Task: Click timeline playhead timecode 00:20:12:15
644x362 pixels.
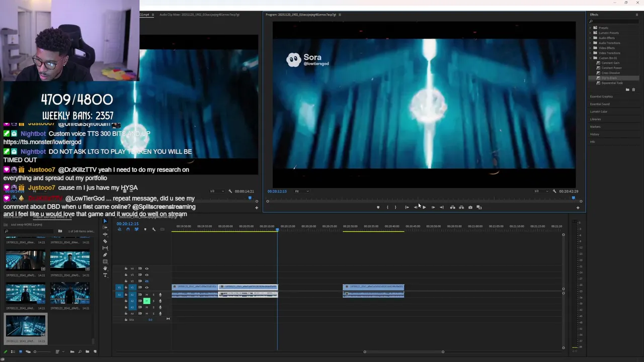Action: point(127,224)
